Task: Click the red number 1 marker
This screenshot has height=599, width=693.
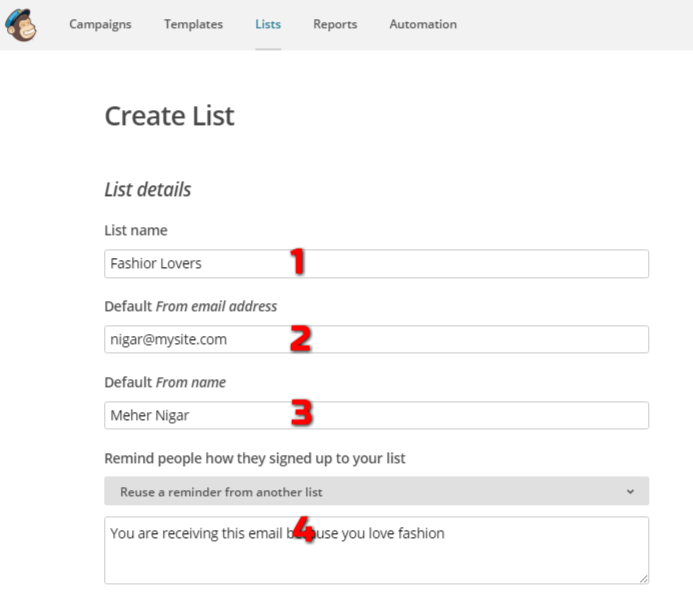Action: point(297,262)
